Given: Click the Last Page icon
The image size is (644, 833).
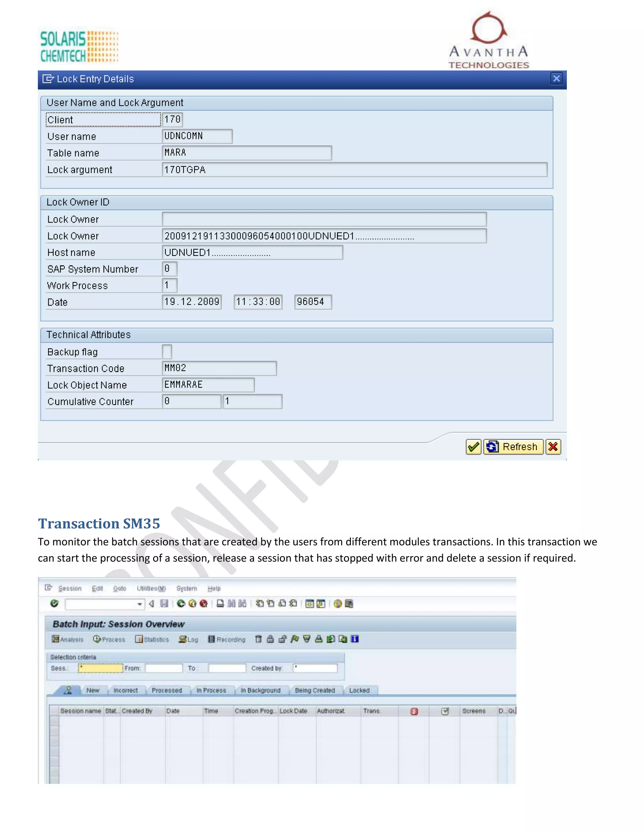Looking at the screenshot, I should click(293, 604).
